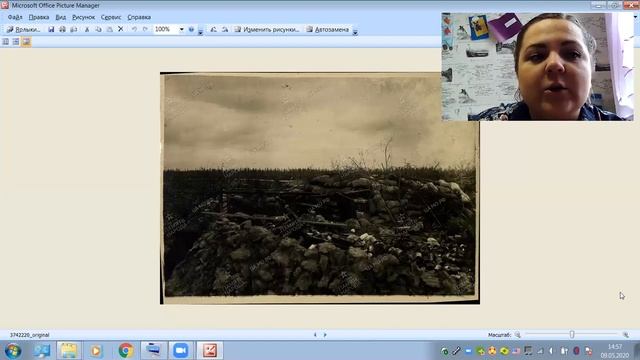Open help via the blue question icon
This screenshot has width=640, height=360.
(191, 29)
